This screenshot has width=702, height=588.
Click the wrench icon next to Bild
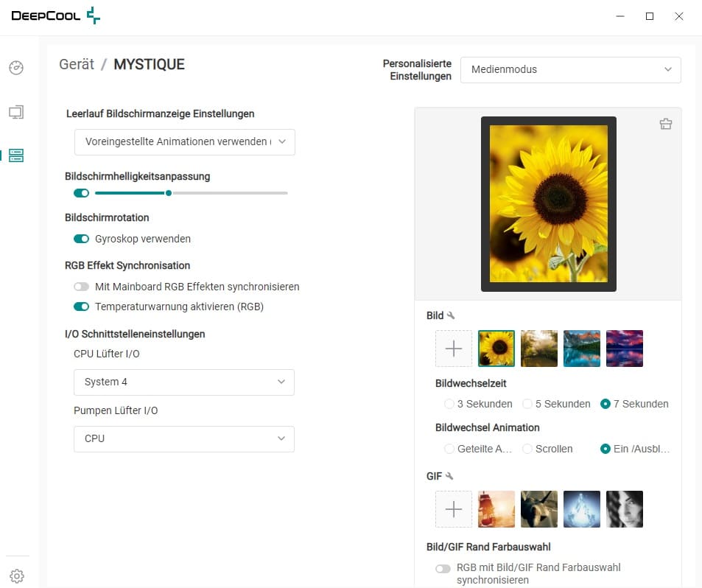click(x=451, y=316)
